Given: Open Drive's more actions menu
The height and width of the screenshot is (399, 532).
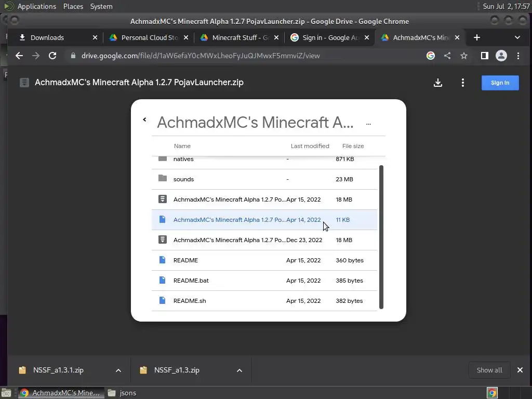Looking at the screenshot, I should click(x=463, y=83).
